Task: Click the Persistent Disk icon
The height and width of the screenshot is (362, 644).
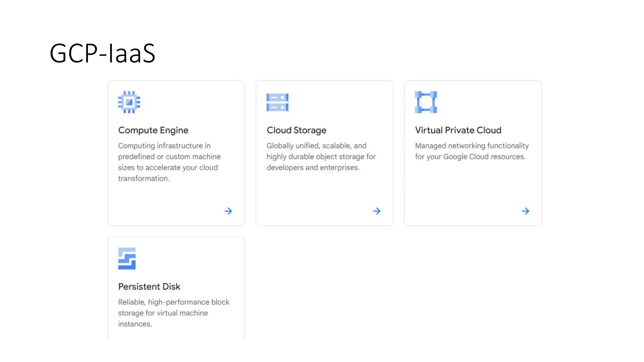Action: pos(127,259)
